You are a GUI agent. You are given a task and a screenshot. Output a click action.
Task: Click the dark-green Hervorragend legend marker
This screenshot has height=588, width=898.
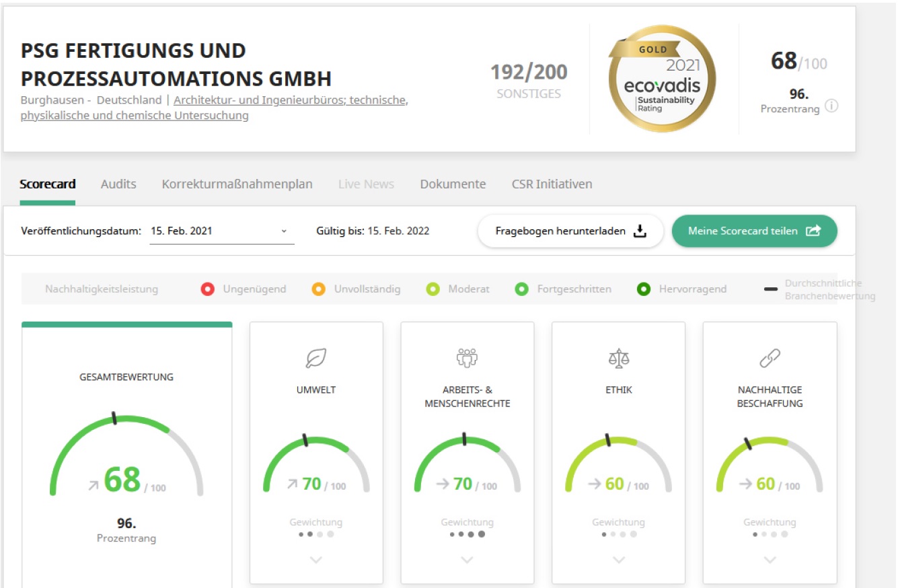(644, 289)
